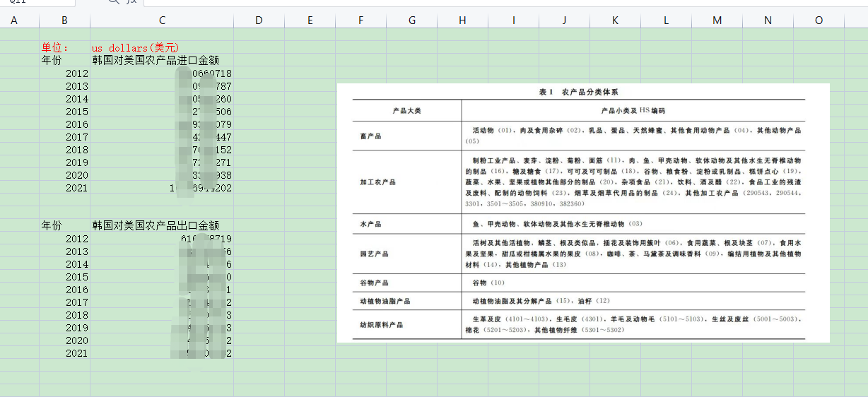
Task: Select column A header
Action: coord(14,20)
